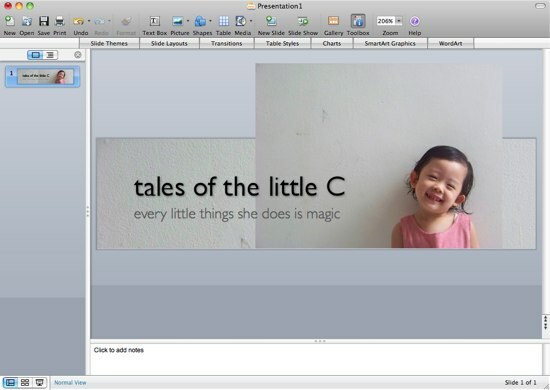
Task: Switch to Slide Show view button
Action: coord(40,383)
